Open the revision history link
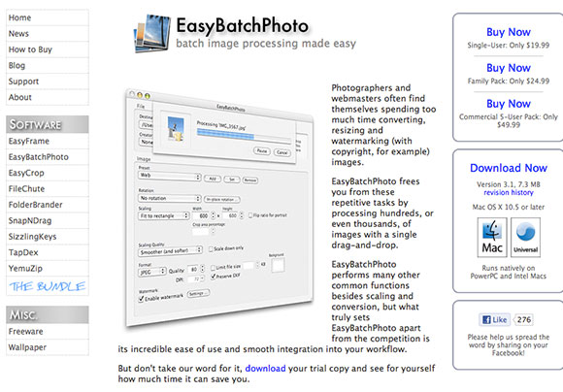 click(x=509, y=192)
